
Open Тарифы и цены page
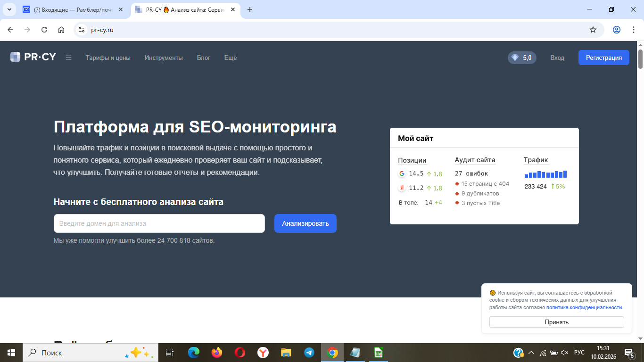pos(108,58)
